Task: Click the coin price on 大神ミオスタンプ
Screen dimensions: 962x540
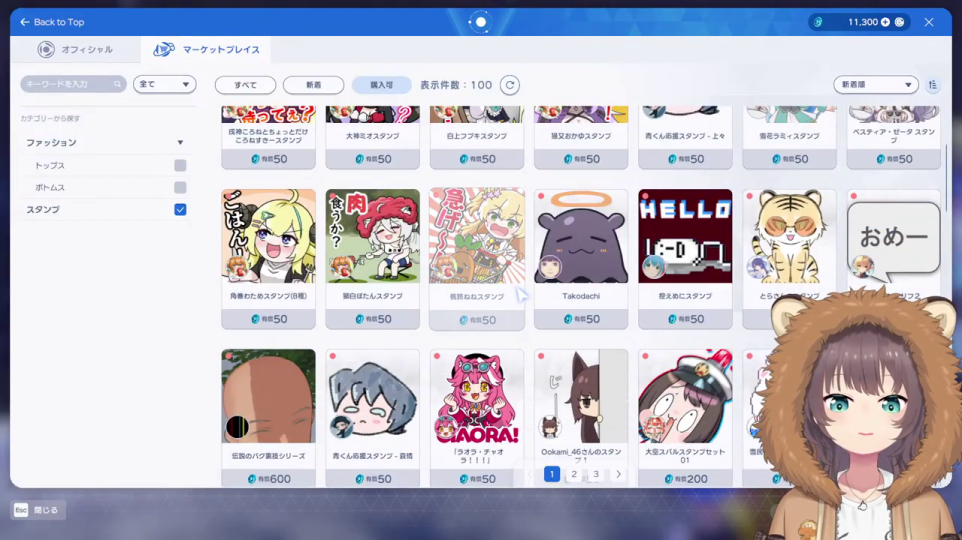Action: coord(372,159)
